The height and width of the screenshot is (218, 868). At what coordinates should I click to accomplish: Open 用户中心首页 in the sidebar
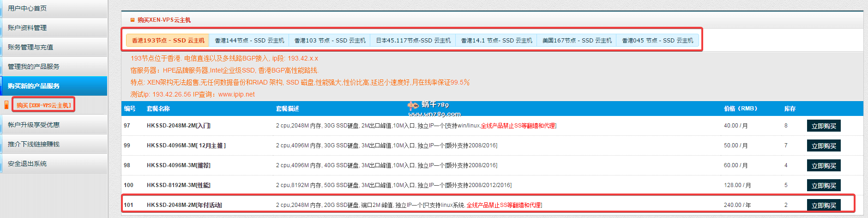pyautogui.click(x=27, y=8)
